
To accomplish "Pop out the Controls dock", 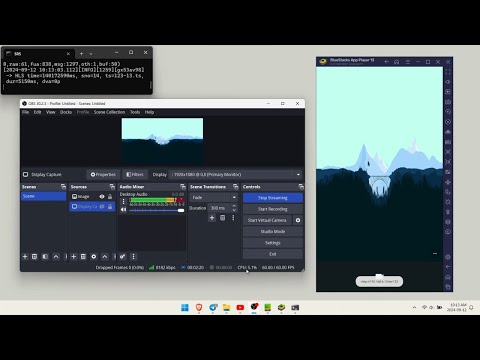I will click(x=301, y=187).
